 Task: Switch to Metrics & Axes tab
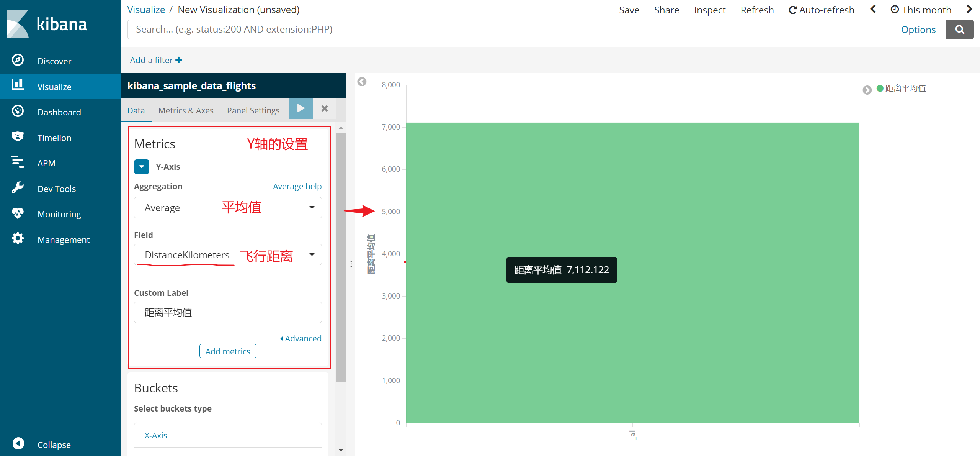tap(186, 110)
